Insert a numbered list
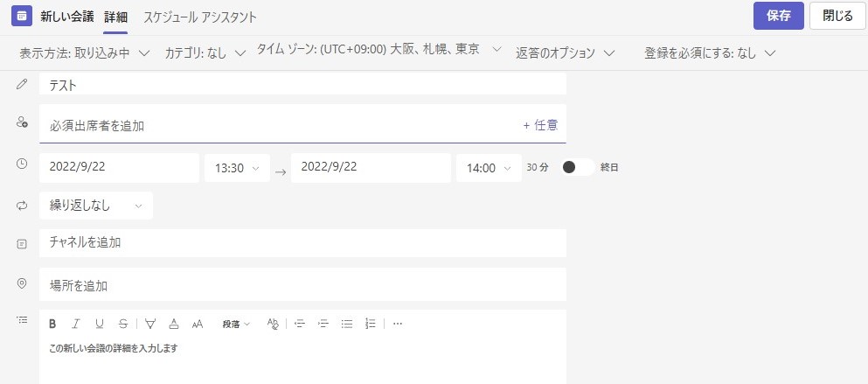The image size is (868, 384). 371,325
